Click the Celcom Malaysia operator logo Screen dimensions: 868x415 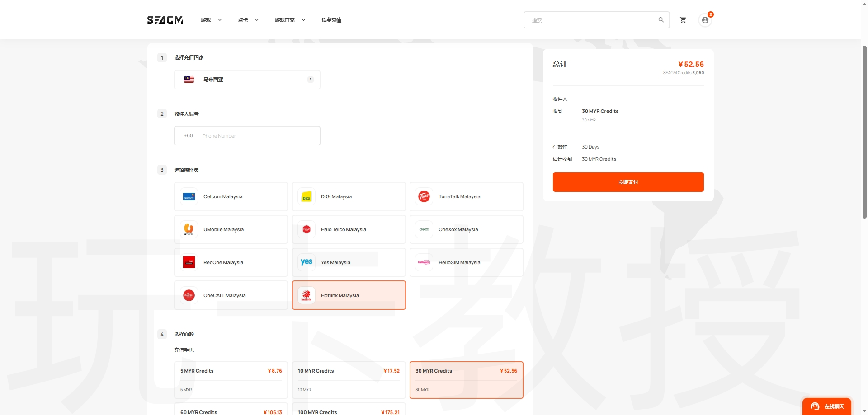click(x=189, y=196)
